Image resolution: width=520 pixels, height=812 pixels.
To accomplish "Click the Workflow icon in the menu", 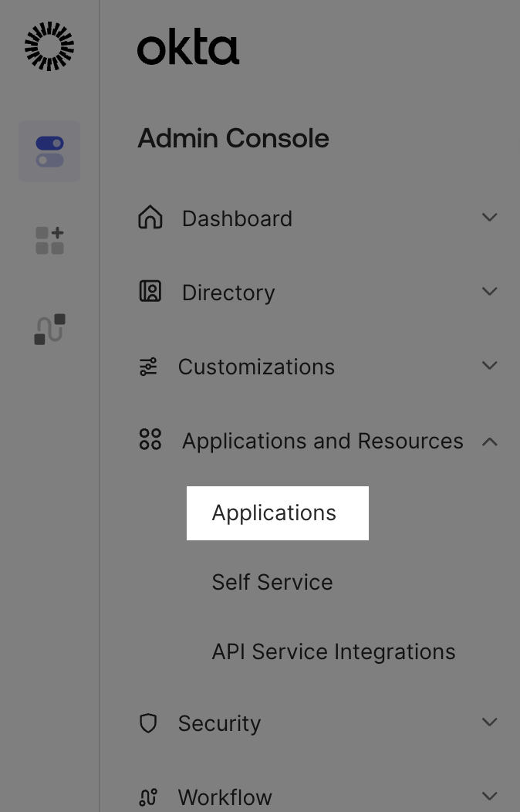I will [x=148, y=797].
